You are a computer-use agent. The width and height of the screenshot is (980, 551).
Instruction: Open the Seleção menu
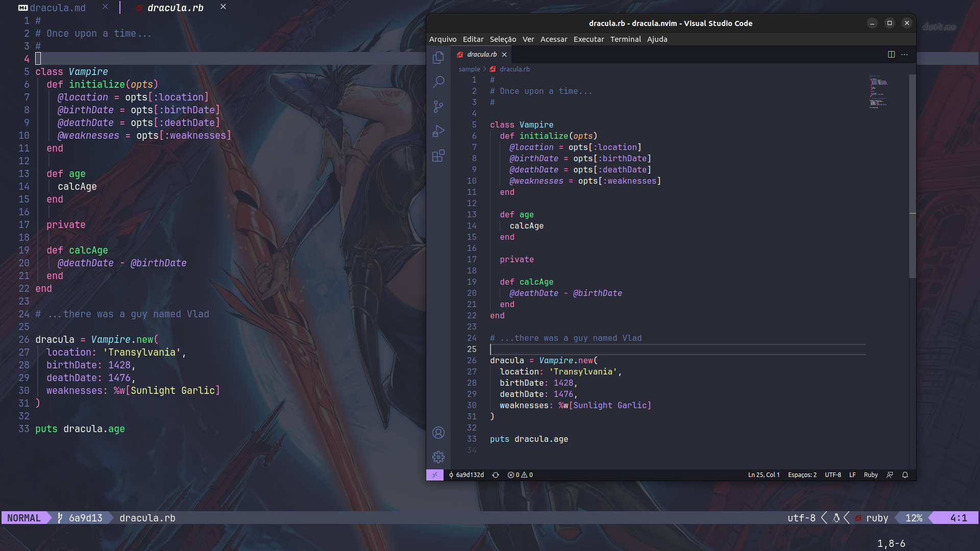(503, 39)
